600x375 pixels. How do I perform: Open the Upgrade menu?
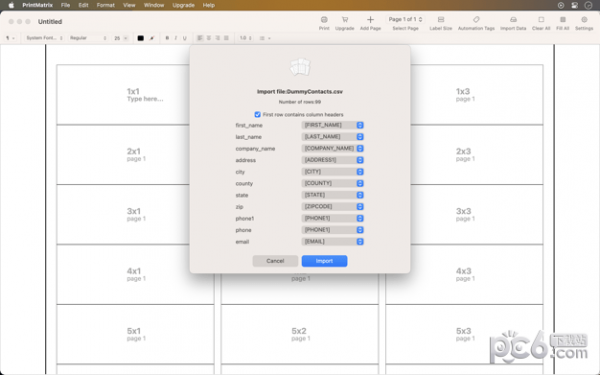point(183,5)
